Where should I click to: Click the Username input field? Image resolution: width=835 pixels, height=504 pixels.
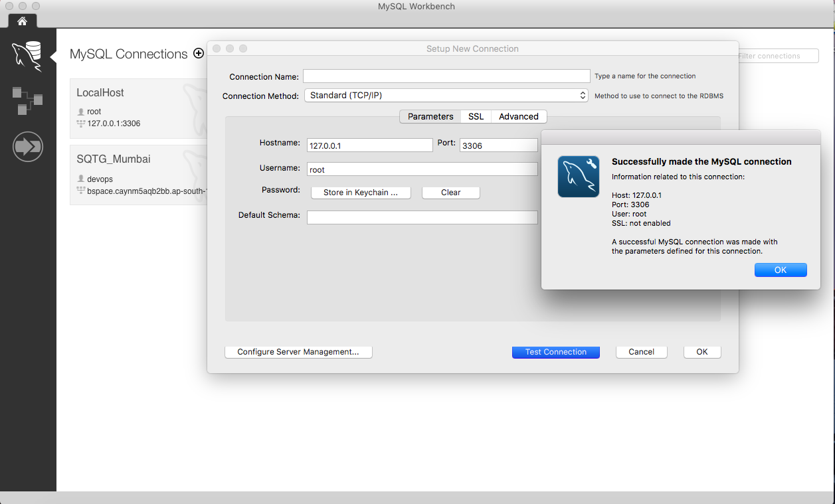click(422, 169)
